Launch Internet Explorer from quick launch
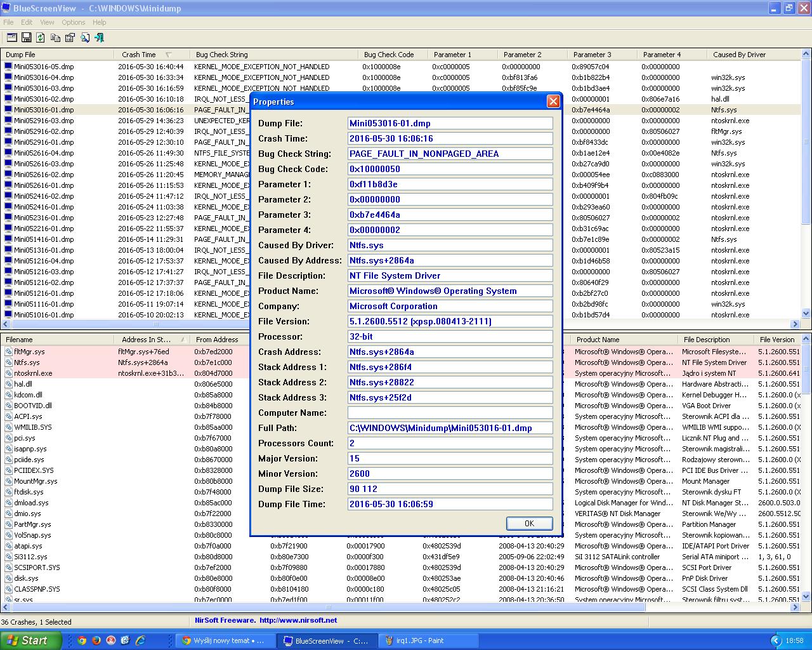 click(140, 640)
